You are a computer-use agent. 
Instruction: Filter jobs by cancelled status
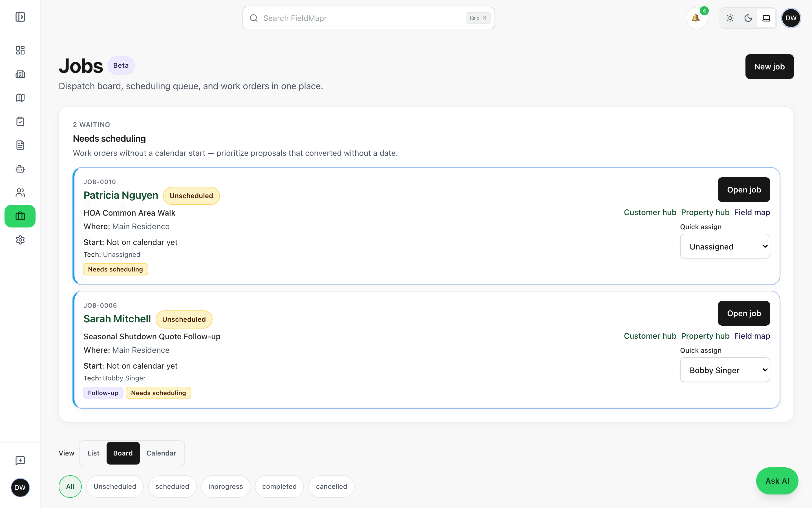pos(332,486)
